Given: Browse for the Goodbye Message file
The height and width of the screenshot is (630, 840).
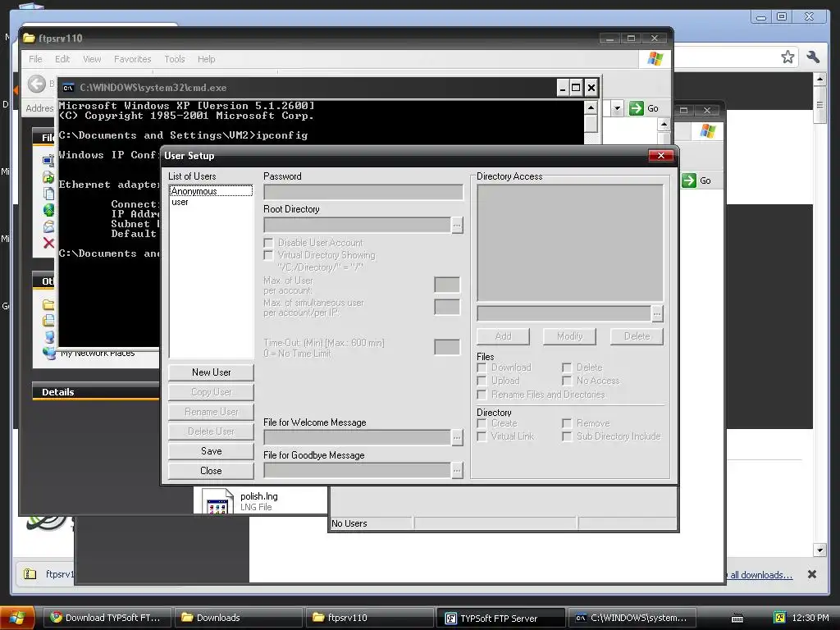Looking at the screenshot, I should 457,471.
